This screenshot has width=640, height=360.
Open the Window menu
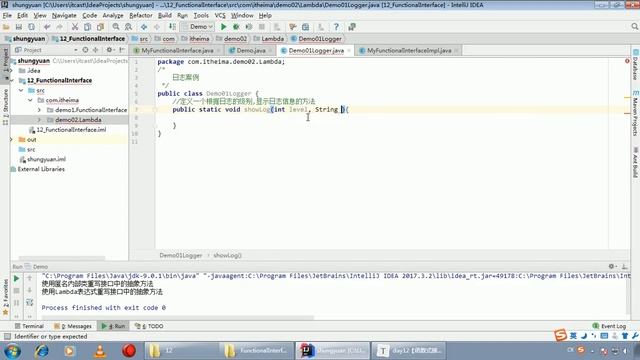pyautogui.click(x=242, y=16)
